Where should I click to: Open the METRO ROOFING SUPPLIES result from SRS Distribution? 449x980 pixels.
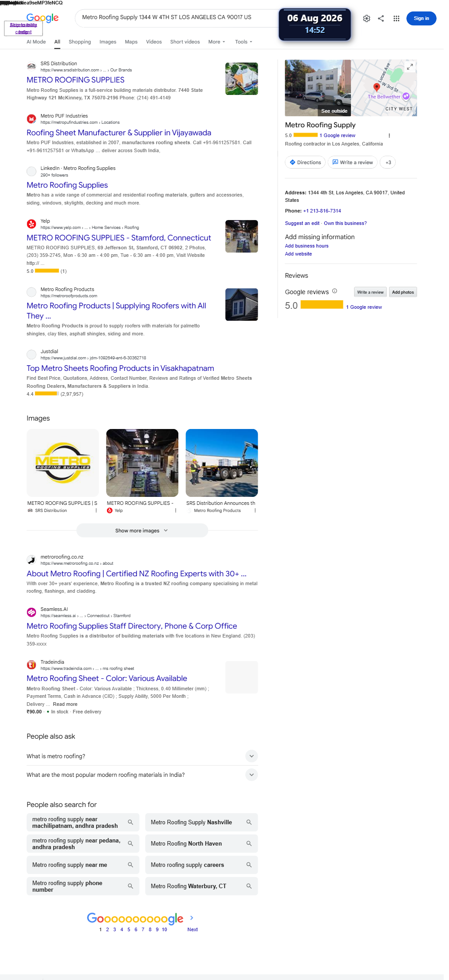(75, 80)
